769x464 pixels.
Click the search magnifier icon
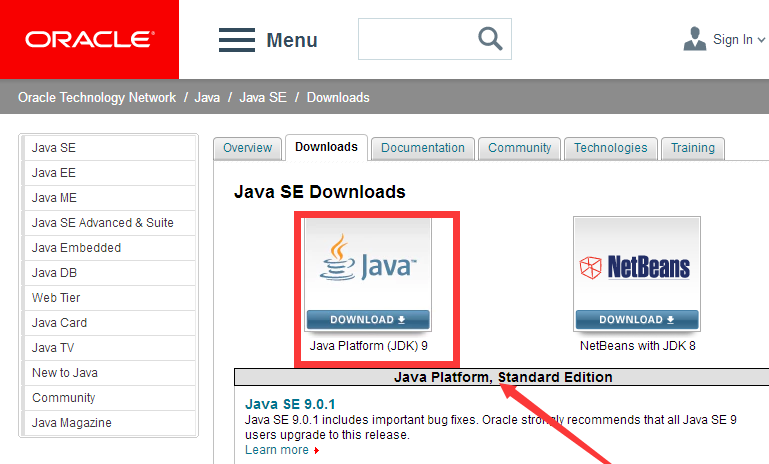(490, 39)
